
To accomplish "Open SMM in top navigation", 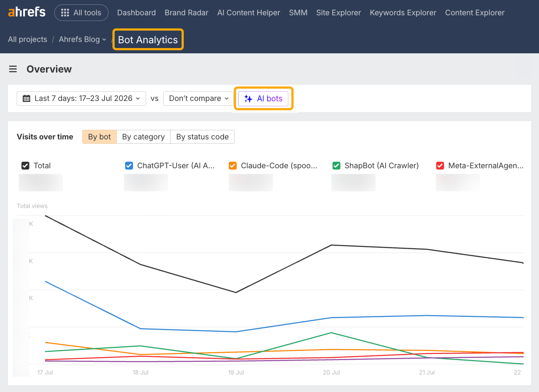I will tap(298, 13).
